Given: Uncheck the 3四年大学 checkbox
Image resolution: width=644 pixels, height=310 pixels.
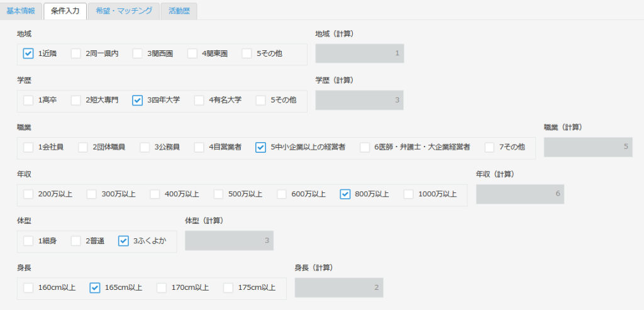Looking at the screenshot, I should click(x=138, y=100).
